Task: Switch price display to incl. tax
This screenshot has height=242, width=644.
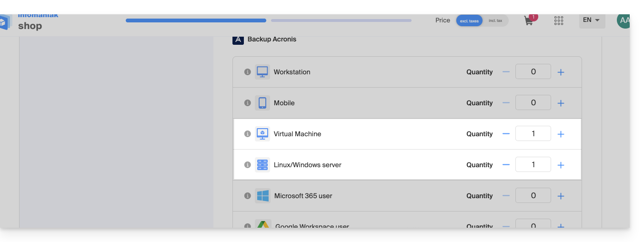Action: [495, 20]
